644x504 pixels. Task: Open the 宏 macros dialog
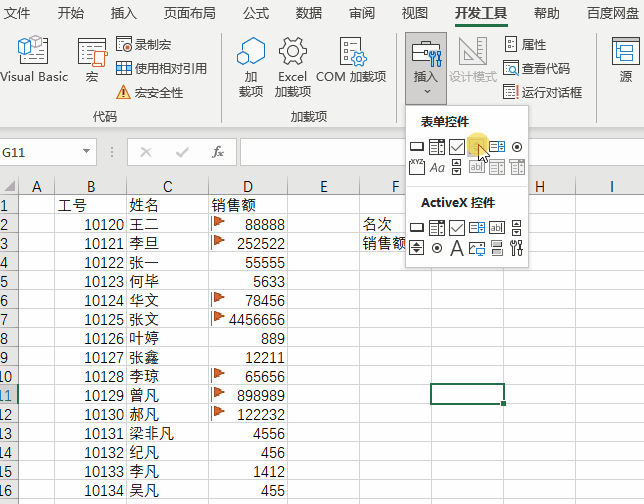pyautogui.click(x=92, y=59)
